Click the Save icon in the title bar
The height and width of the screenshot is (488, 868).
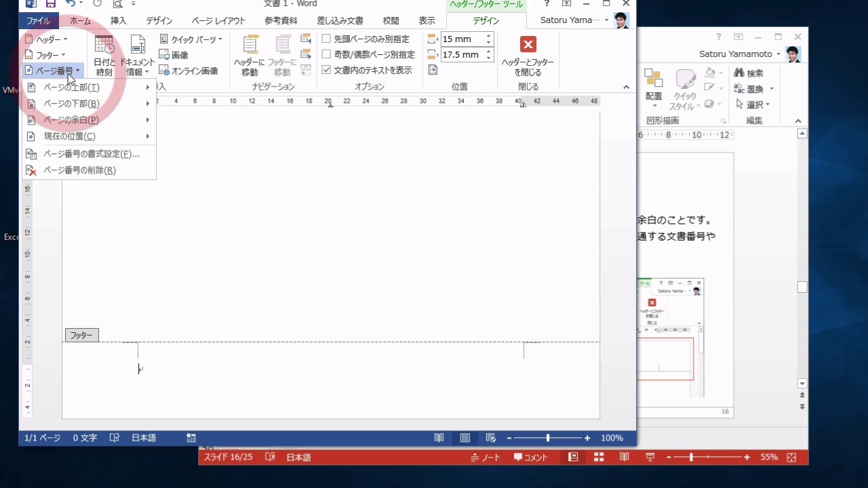point(51,4)
